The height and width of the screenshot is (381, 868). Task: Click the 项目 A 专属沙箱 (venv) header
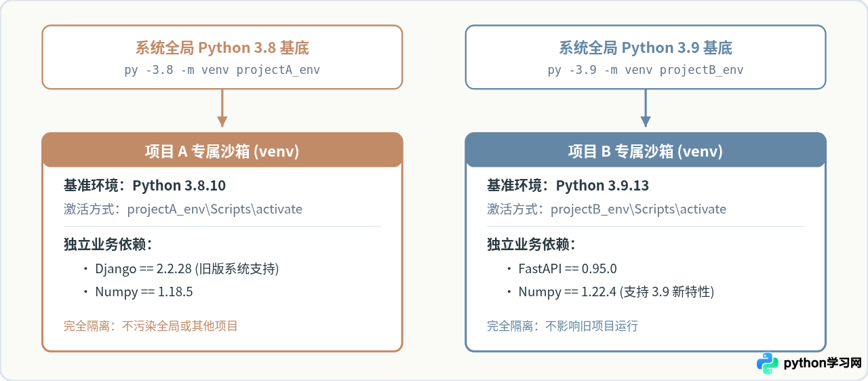tap(222, 151)
